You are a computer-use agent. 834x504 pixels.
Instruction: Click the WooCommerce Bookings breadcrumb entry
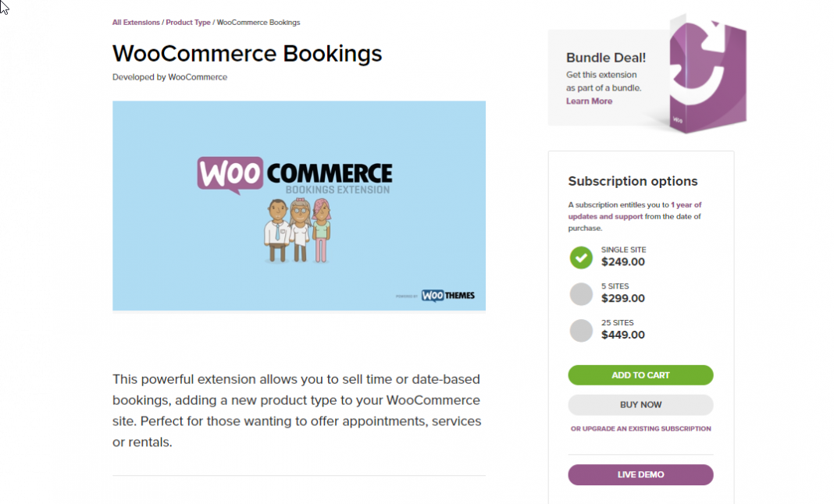(258, 22)
